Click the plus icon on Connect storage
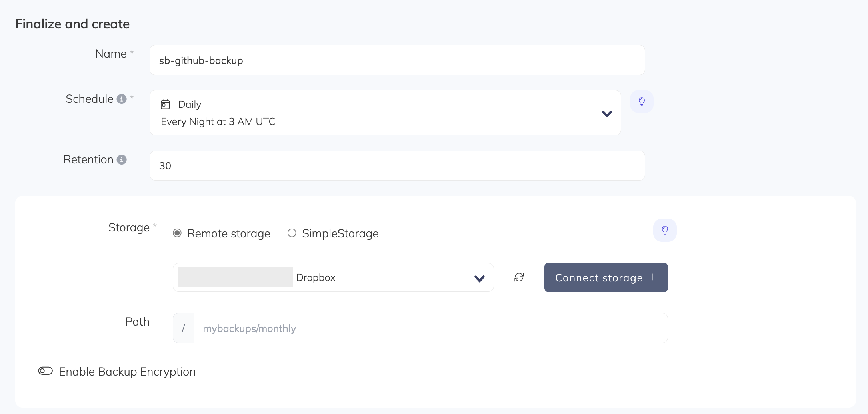Screen dimensions: 868x414 click(x=653, y=277)
